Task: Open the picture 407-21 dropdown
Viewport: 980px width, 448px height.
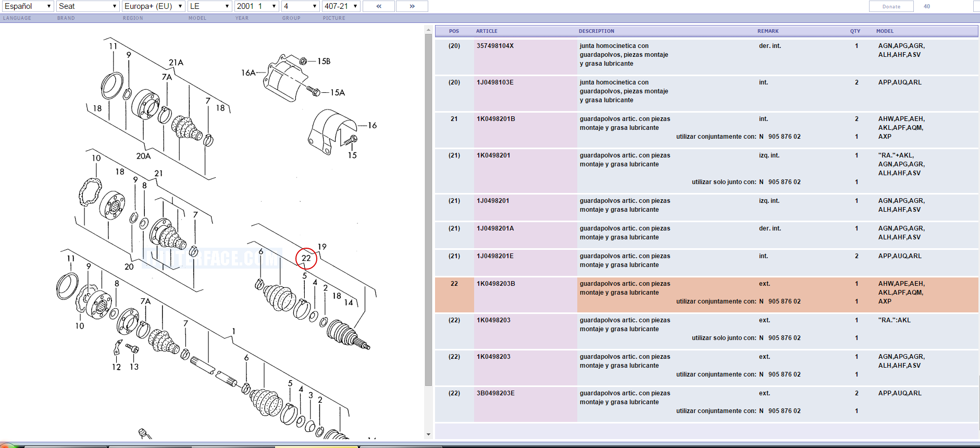Action: [x=341, y=6]
